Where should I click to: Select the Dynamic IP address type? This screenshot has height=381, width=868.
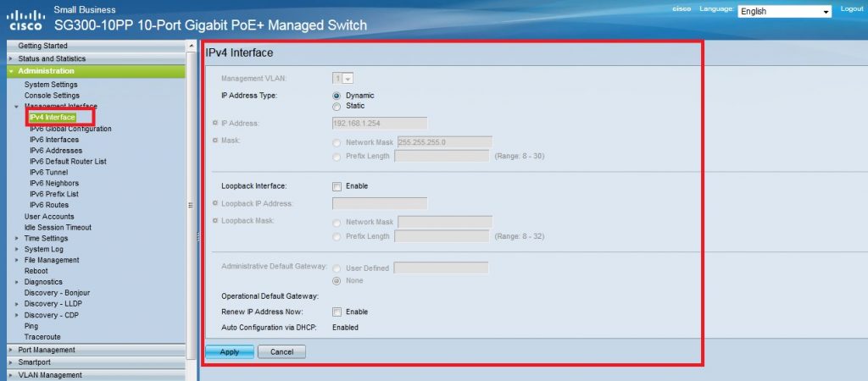(x=336, y=96)
